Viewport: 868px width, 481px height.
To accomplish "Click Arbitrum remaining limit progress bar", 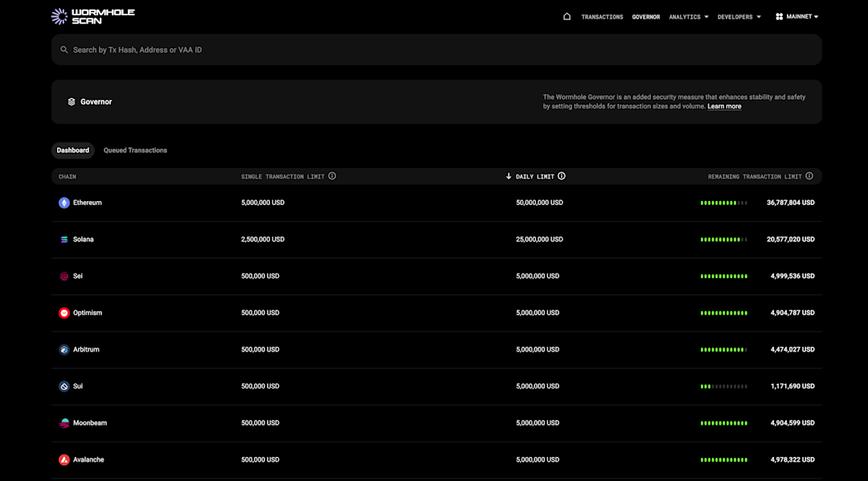I will tap(724, 350).
